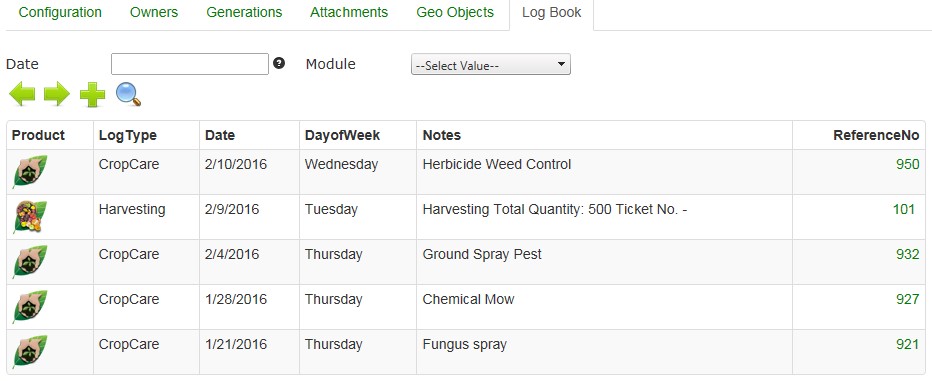932x381 pixels.
Task: Open reference number 950 link
Action: click(x=908, y=164)
